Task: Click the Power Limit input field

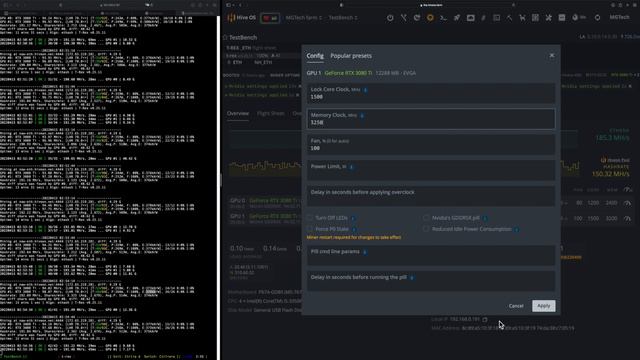Action: point(431,170)
